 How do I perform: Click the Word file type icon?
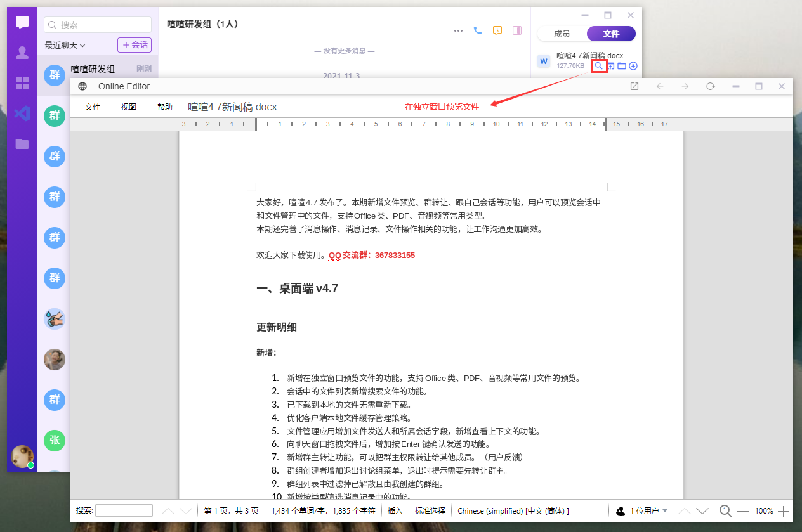(x=544, y=61)
